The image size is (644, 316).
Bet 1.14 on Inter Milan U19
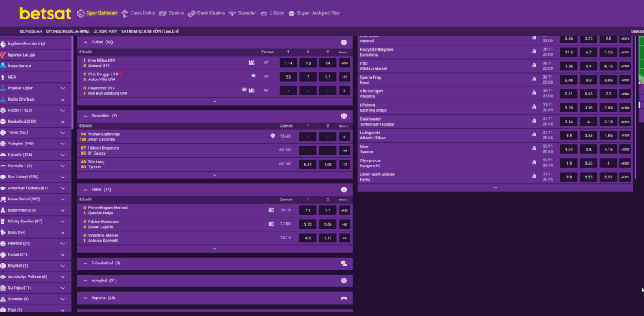click(x=288, y=63)
